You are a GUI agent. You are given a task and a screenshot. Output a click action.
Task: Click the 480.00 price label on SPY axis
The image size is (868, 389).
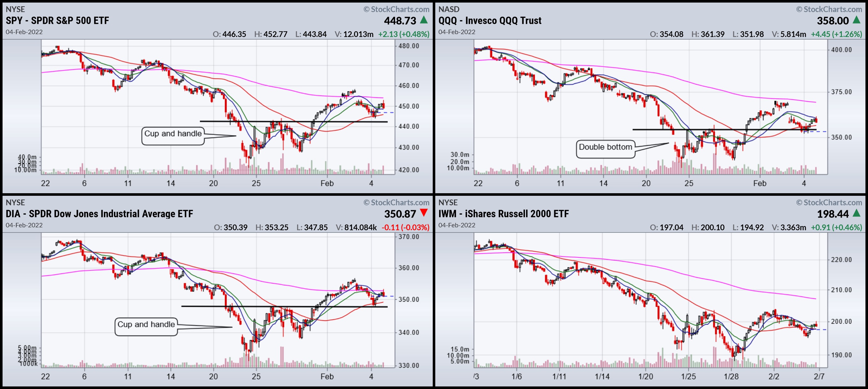408,46
